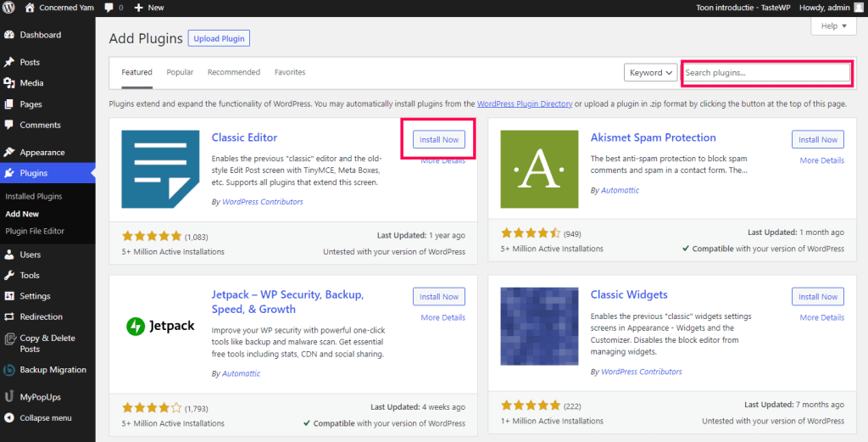Click the Comments bubble icon in sidebar

click(8, 126)
